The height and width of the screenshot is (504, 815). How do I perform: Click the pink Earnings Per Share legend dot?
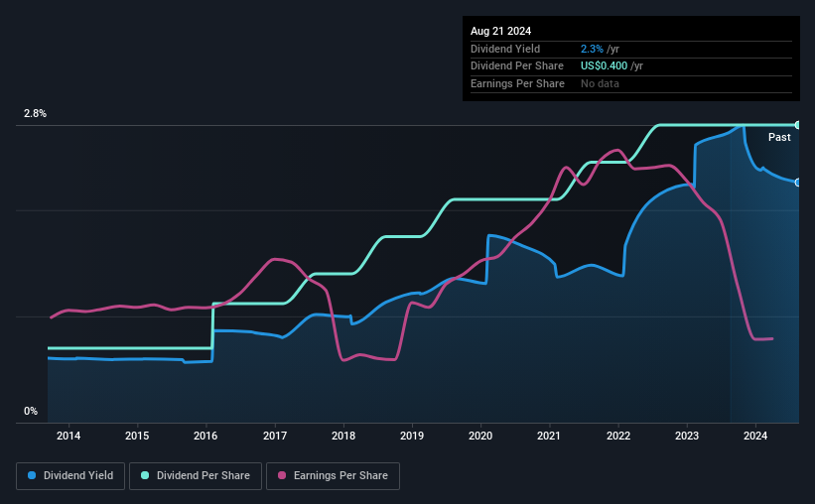tap(282, 475)
